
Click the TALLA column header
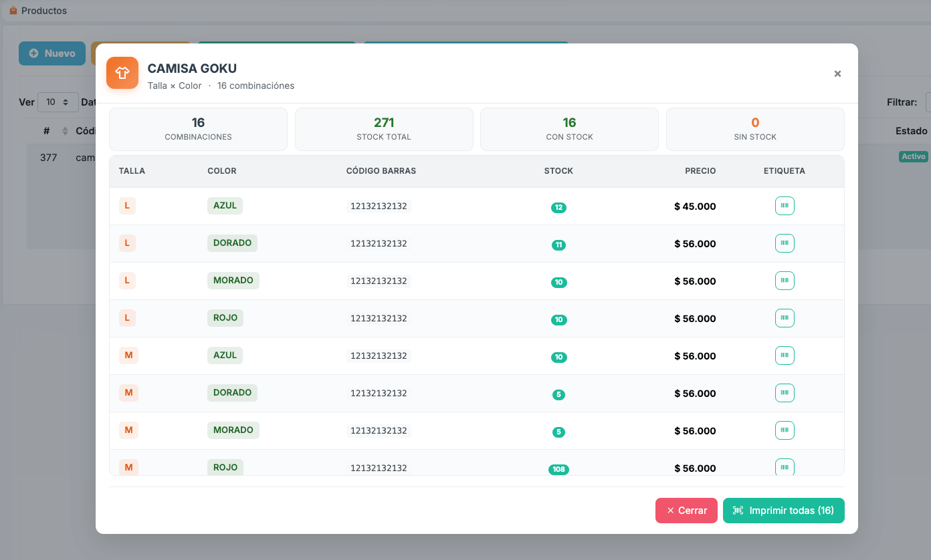point(132,171)
